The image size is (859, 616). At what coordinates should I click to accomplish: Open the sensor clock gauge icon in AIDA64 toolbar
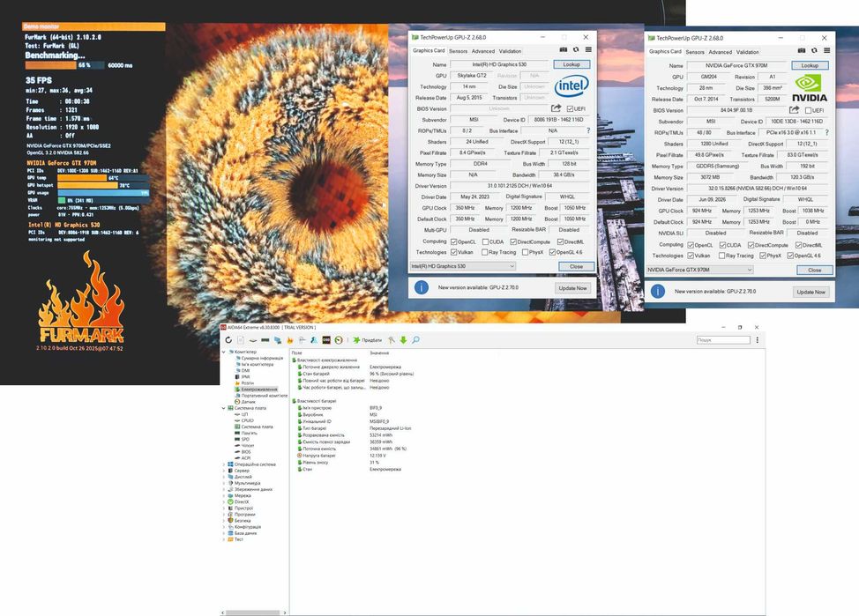(x=339, y=340)
